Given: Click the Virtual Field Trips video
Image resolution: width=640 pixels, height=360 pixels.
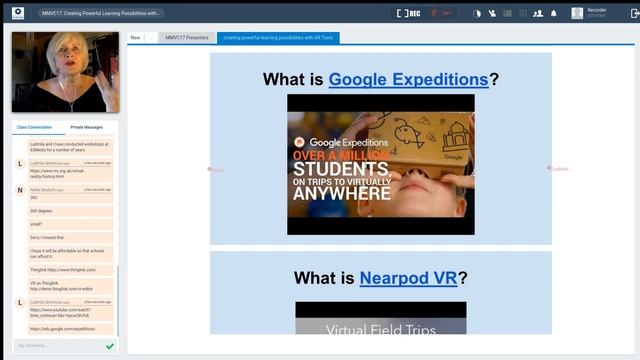Looking at the screenshot, I should 381,318.
